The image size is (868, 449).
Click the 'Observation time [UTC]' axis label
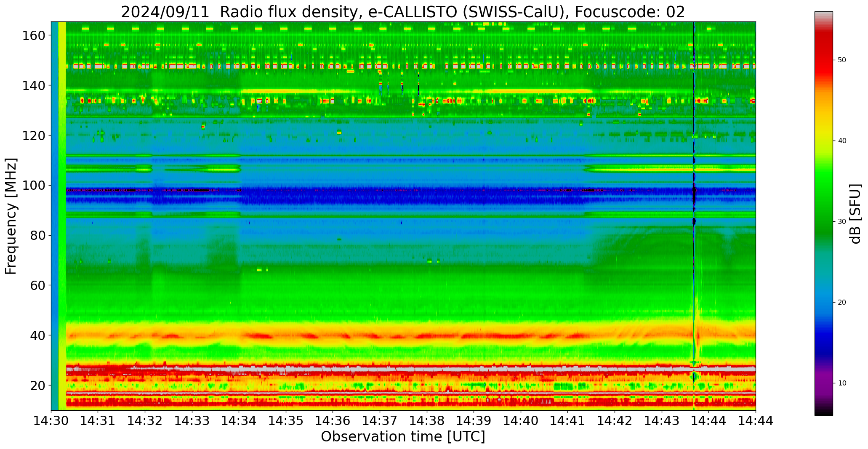(403, 437)
